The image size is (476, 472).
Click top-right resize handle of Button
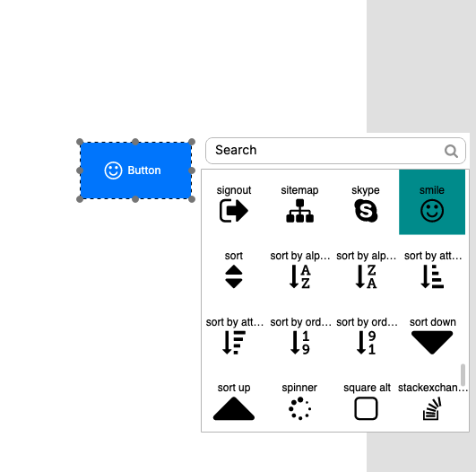[x=192, y=142]
